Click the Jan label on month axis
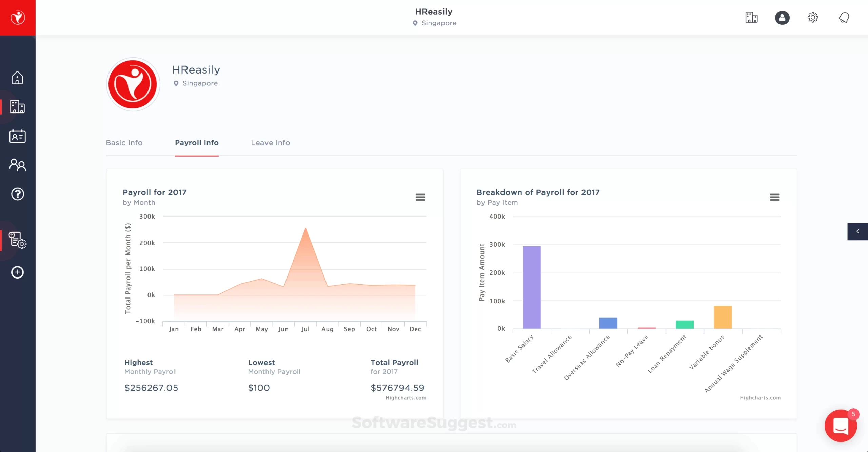Viewport: 868px width, 452px height. pos(174,329)
